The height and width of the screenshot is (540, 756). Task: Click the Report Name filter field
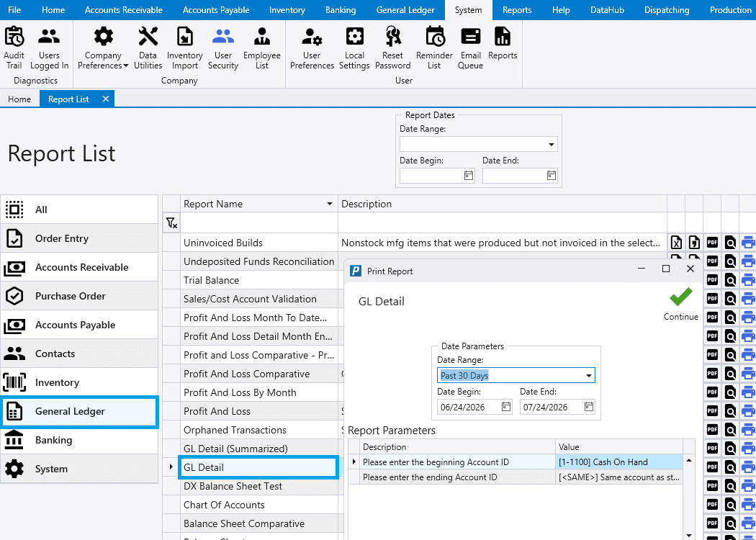click(259, 222)
